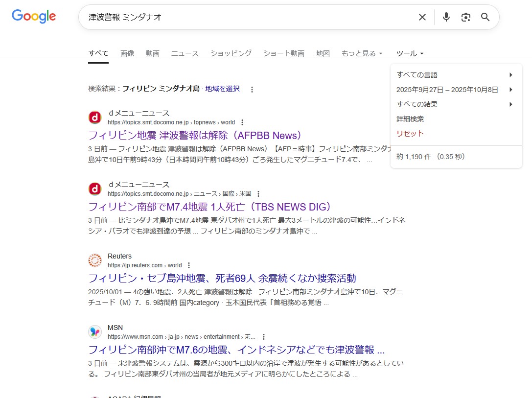
Task: Click the magnifying glass search button
Action: pyautogui.click(x=485, y=17)
